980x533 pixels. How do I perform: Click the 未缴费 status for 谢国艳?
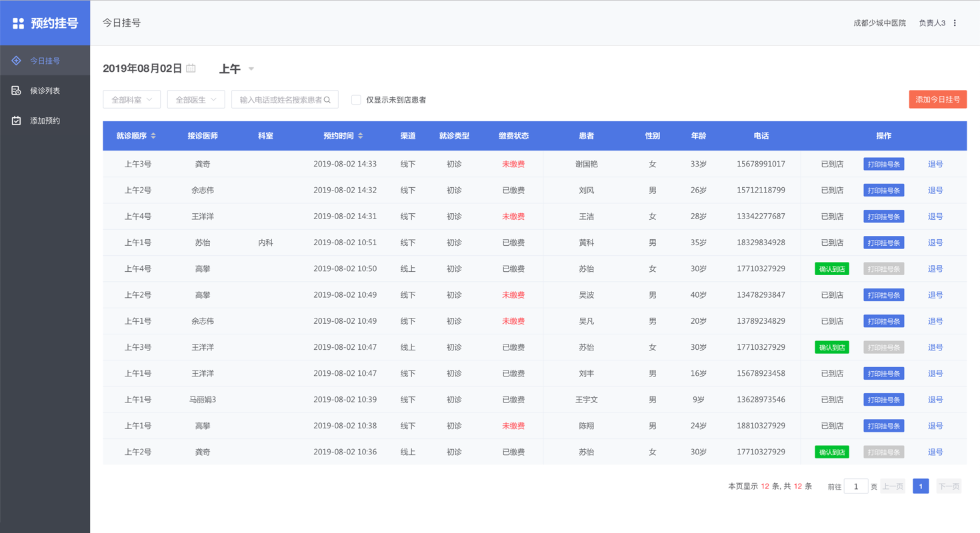point(513,164)
